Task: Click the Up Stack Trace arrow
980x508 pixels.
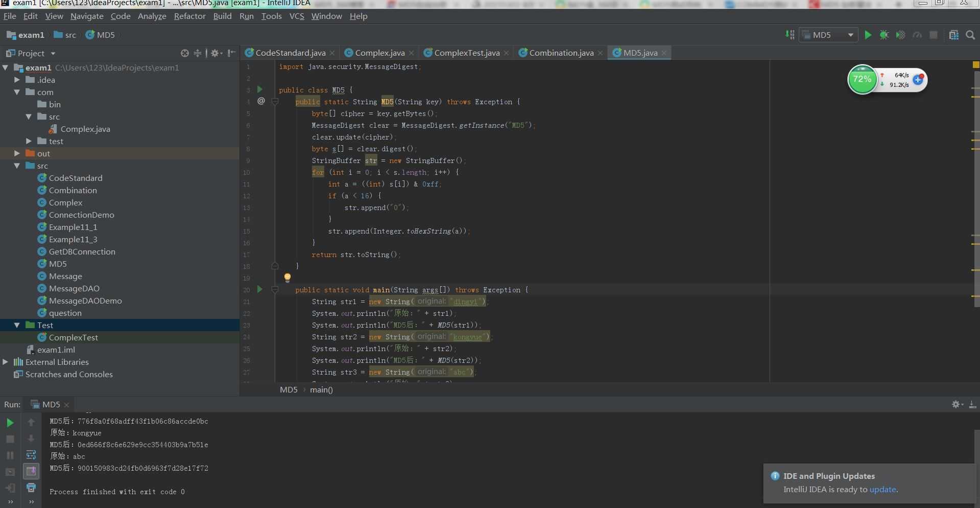Action: 31,422
